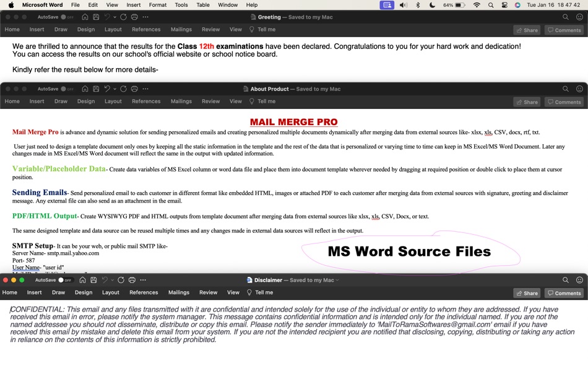
Task: Click the Home house icon in Greeting toolbar
Action: coord(85,17)
